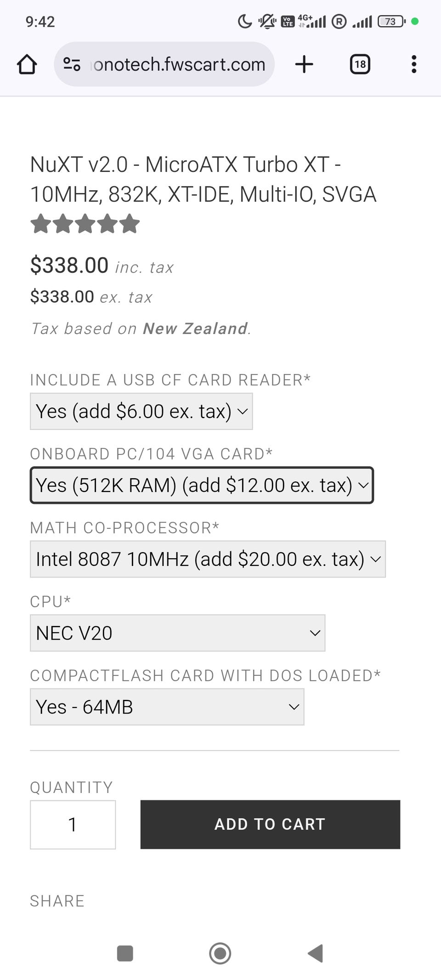Tap the battery indicator in status bar
Screen dimensions: 441x980
point(391,22)
